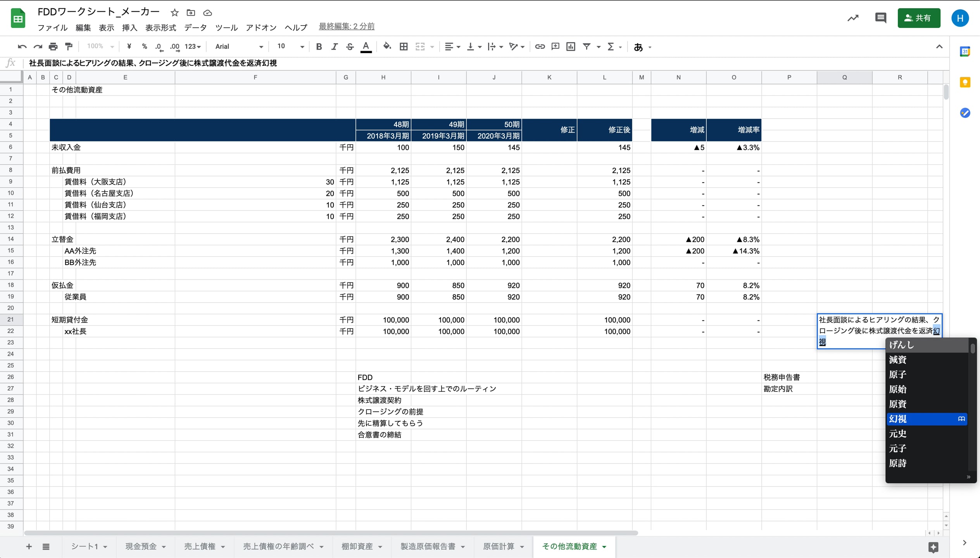Switch to the 棚卸資産 sheet tab

[x=357, y=546]
